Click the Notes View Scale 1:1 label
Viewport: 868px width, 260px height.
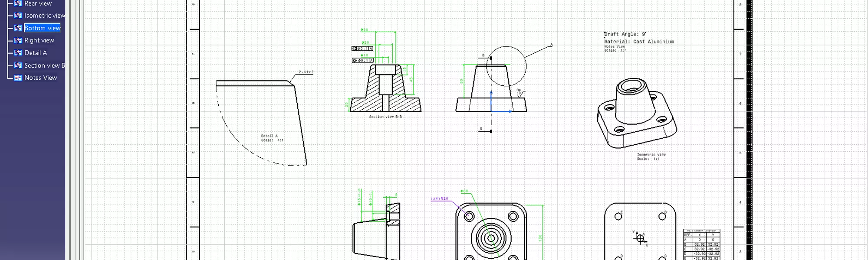(615, 49)
